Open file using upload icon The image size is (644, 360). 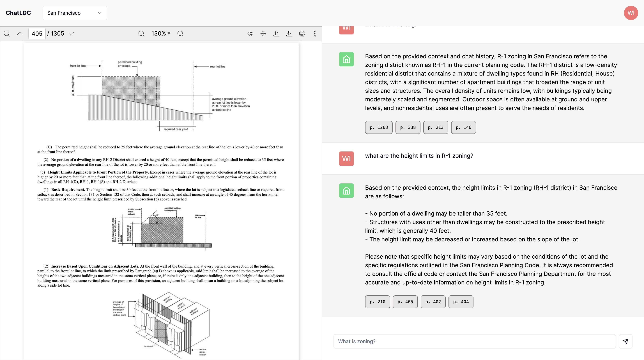pos(276,33)
